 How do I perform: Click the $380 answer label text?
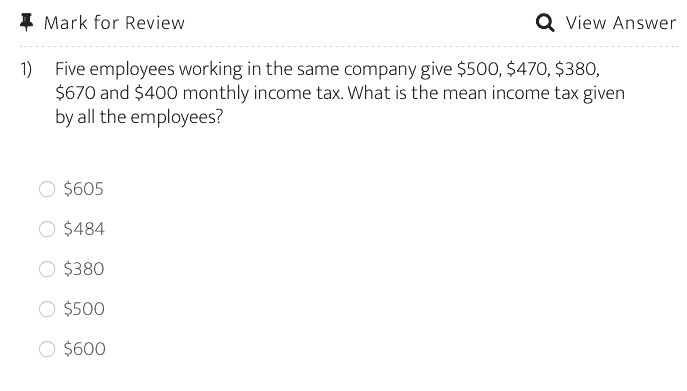(84, 269)
